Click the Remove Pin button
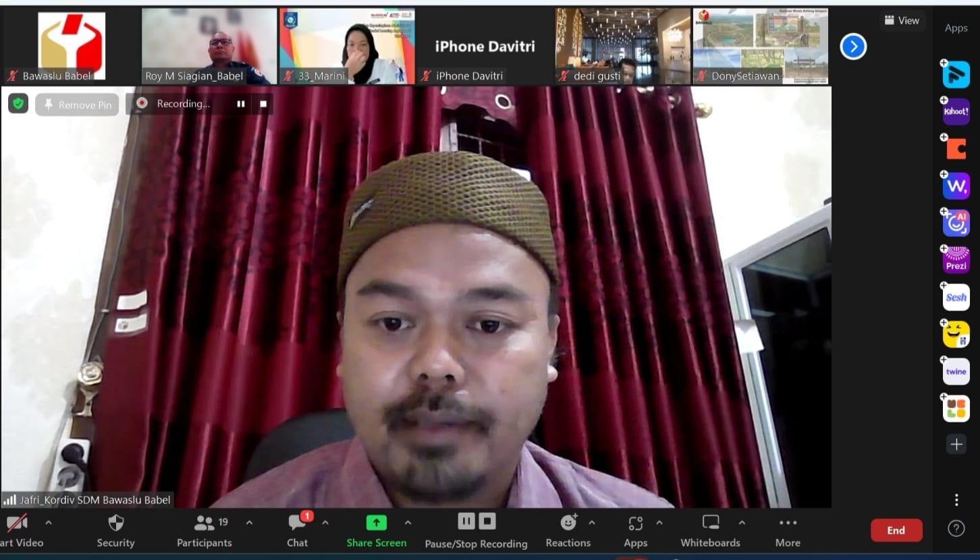 click(x=77, y=105)
